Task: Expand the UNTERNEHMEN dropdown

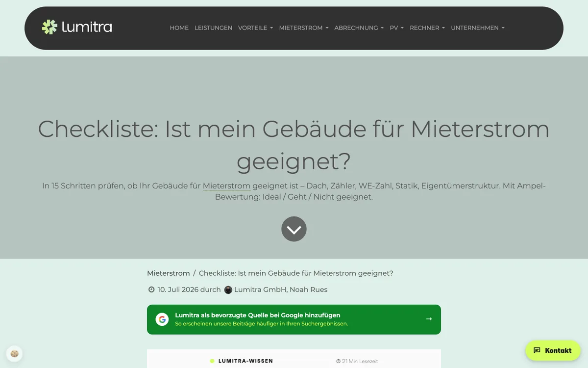Action: (478, 28)
